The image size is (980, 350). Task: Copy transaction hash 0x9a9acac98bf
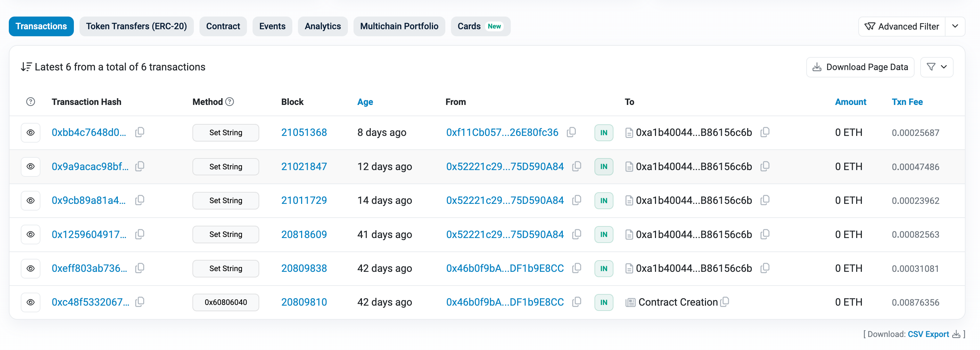(x=140, y=167)
